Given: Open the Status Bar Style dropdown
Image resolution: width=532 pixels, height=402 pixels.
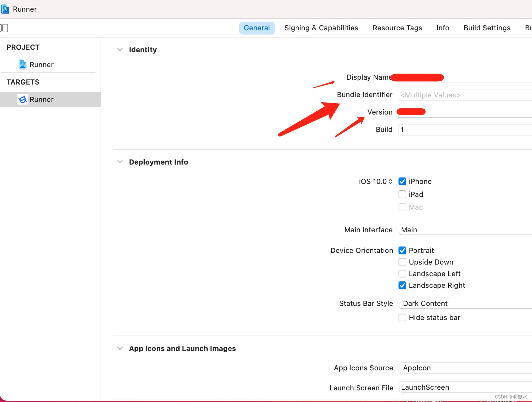Looking at the screenshot, I should (465, 303).
